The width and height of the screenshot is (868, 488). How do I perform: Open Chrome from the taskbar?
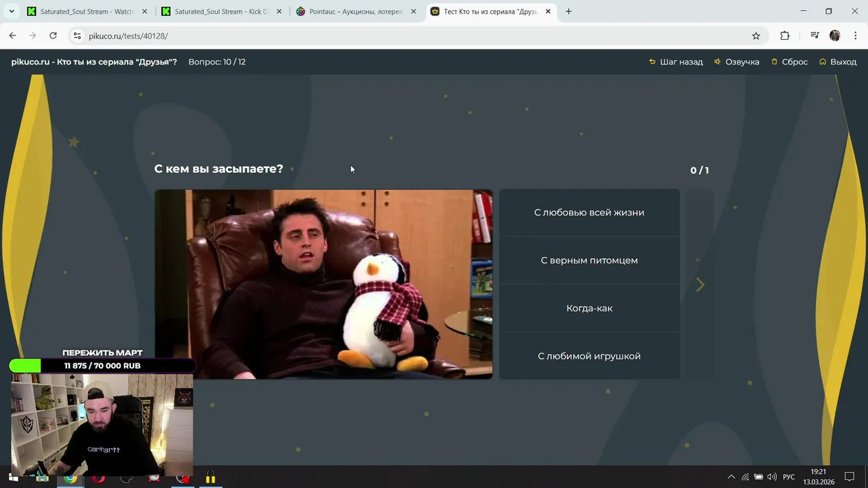[x=71, y=477]
